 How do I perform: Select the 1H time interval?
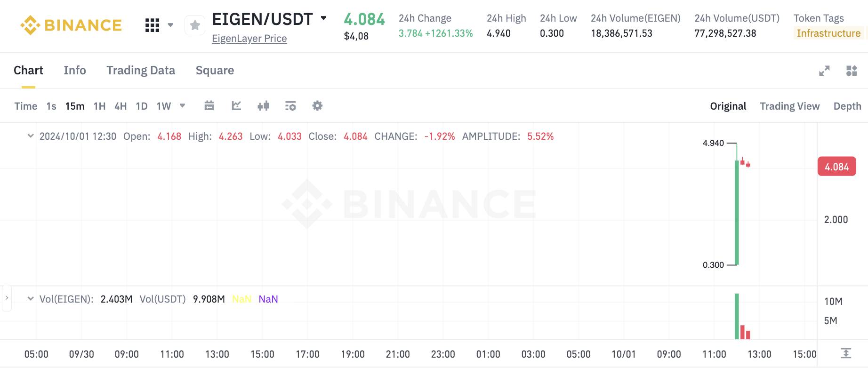99,106
